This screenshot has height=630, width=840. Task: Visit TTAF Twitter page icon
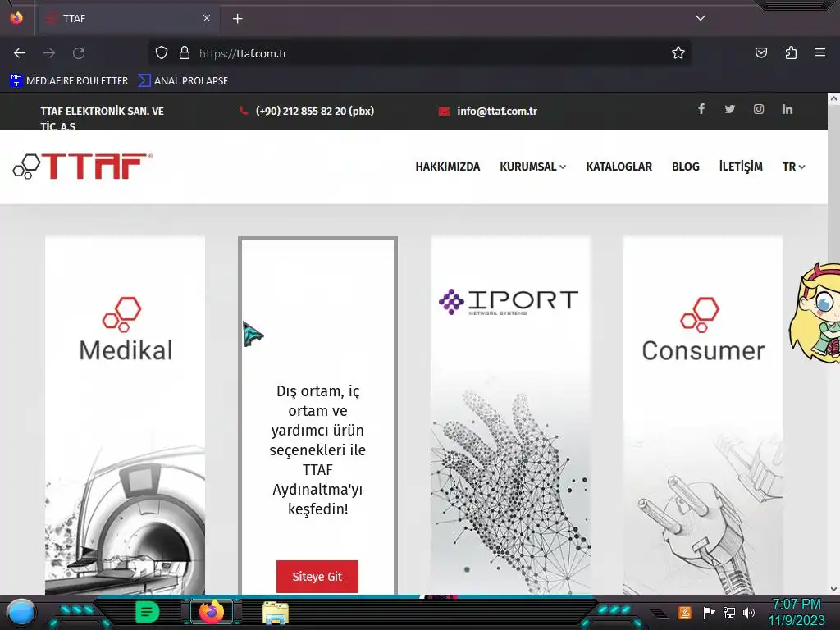(729, 109)
